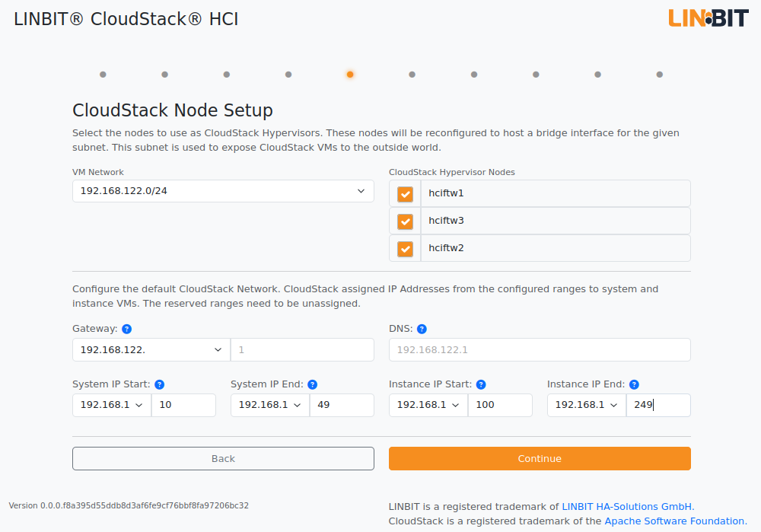The height and width of the screenshot is (532, 761).
Task: Click the Gateway help question-mark icon
Action: pos(126,329)
